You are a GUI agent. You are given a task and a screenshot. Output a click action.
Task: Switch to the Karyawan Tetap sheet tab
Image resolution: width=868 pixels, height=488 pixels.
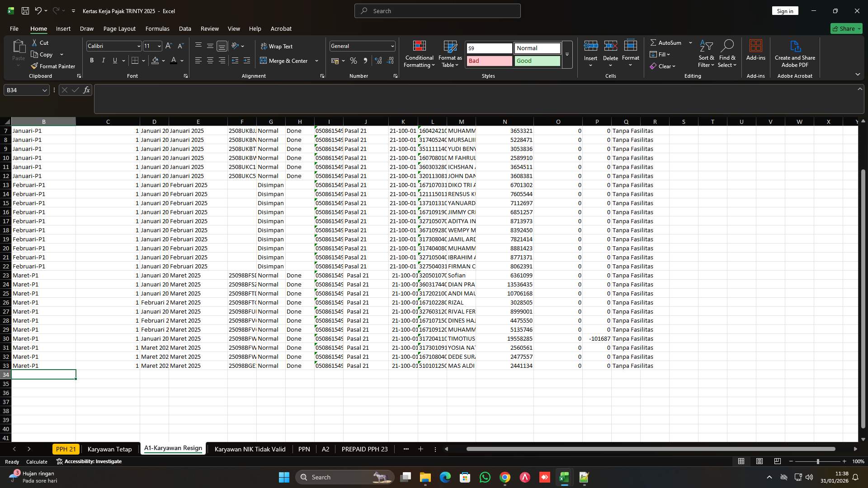tap(109, 449)
